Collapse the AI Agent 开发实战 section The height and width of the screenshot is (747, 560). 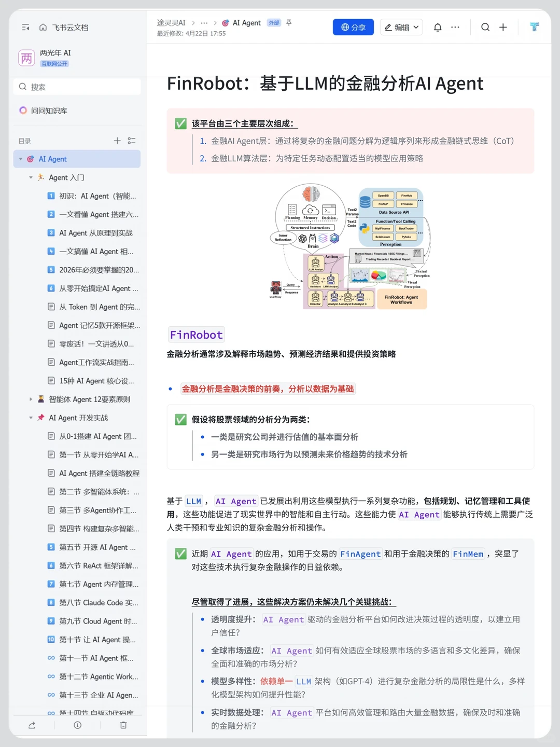click(x=31, y=418)
